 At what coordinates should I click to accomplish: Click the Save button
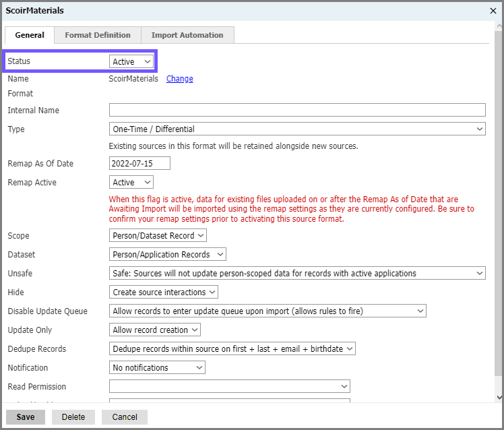(x=26, y=417)
